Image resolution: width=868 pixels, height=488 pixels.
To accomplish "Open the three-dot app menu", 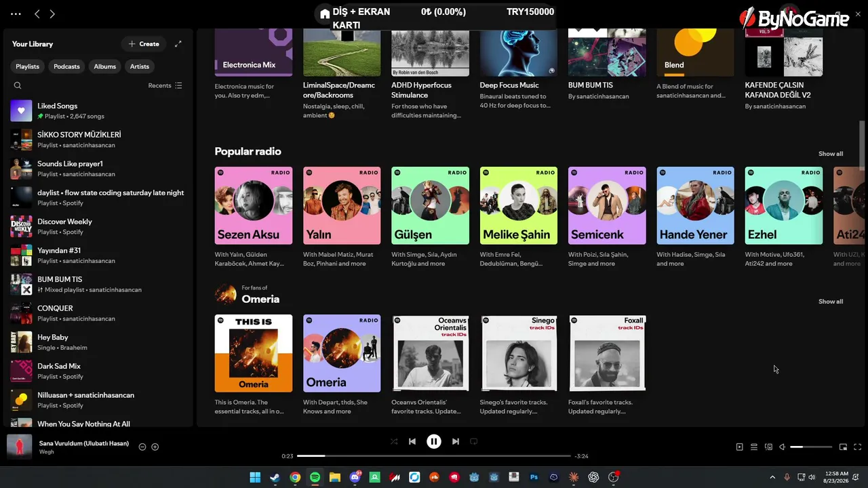I will tap(16, 14).
